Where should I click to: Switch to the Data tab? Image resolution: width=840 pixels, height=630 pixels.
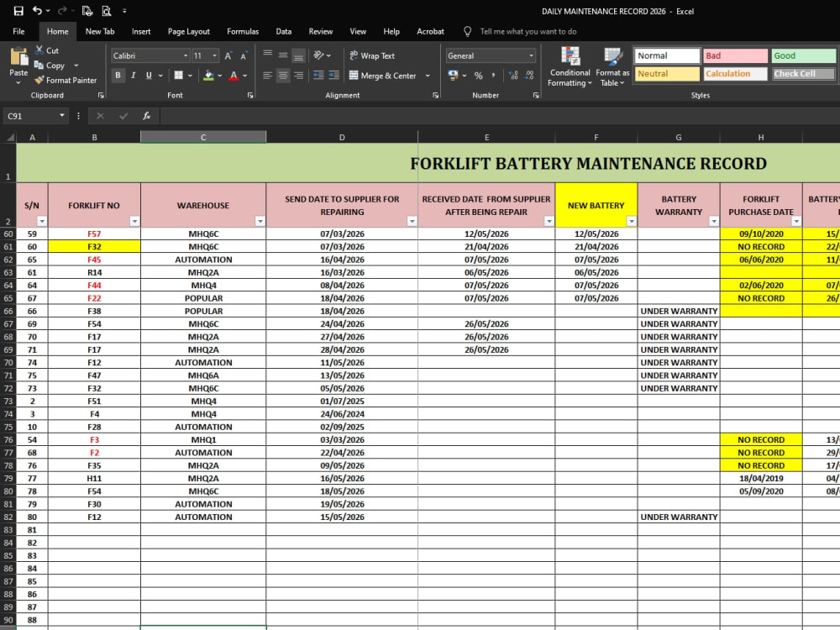pos(283,32)
